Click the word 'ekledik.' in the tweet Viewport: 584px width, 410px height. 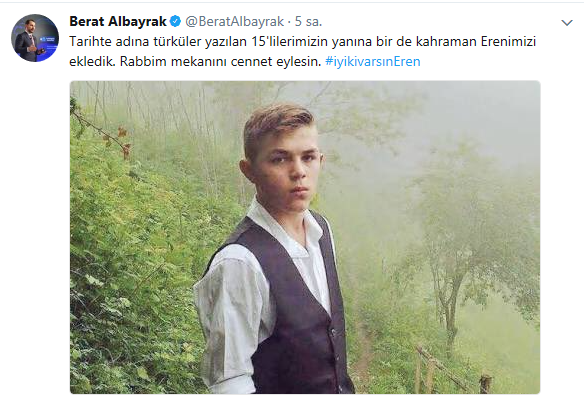(x=92, y=61)
